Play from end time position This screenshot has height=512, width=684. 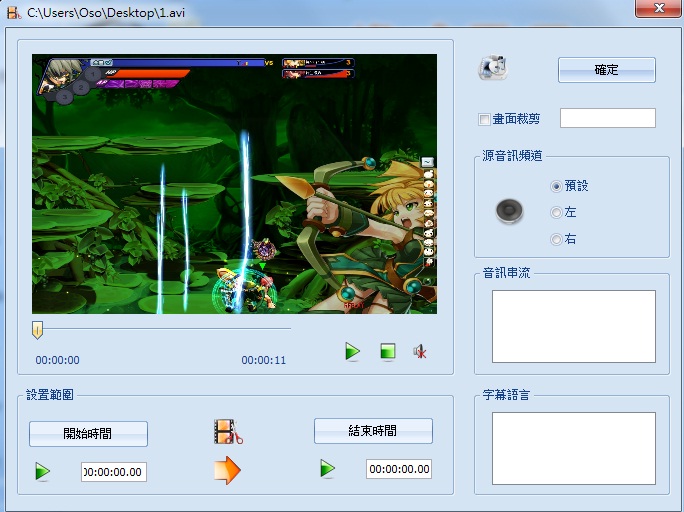pyautogui.click(x=327, y=469)
